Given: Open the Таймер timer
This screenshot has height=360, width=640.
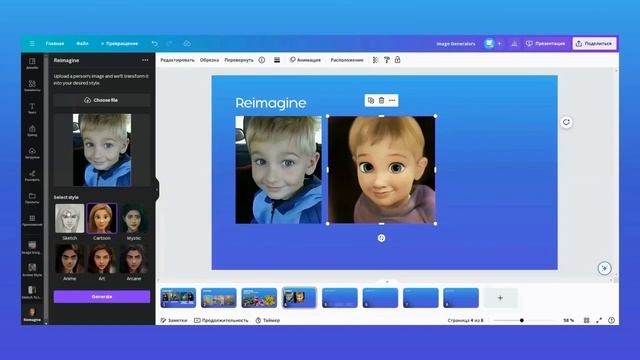Looking at the screenshot, I should [x=268, y=320].
